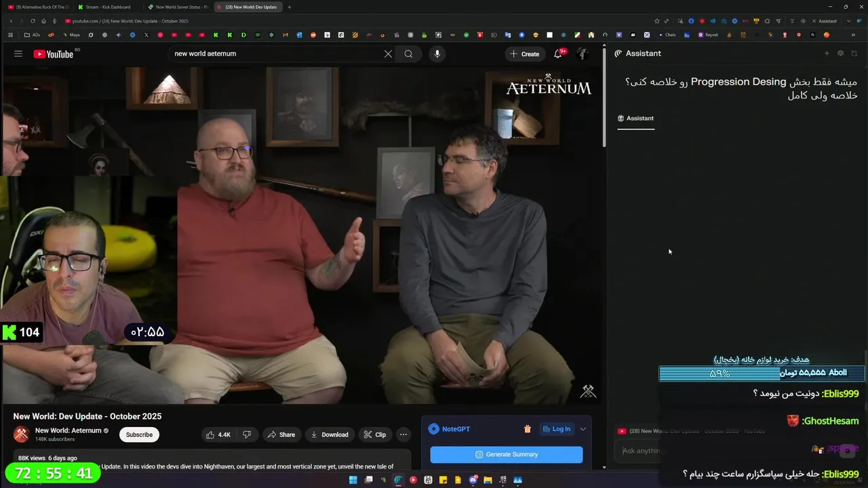The image size is (868, 488).
Task: Switch to New World Server Status tab
Action: click(x=179, y=7)
